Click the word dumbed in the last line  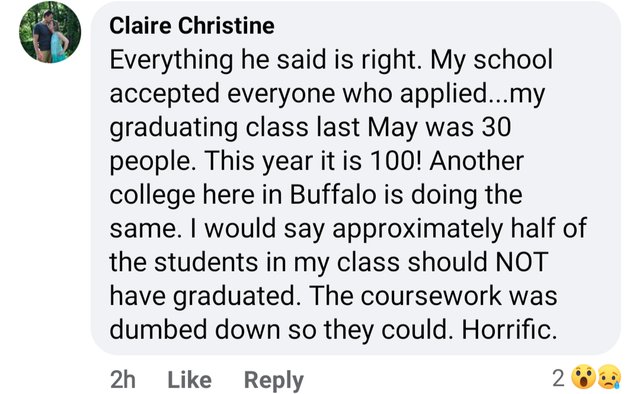tap(160, 329)
